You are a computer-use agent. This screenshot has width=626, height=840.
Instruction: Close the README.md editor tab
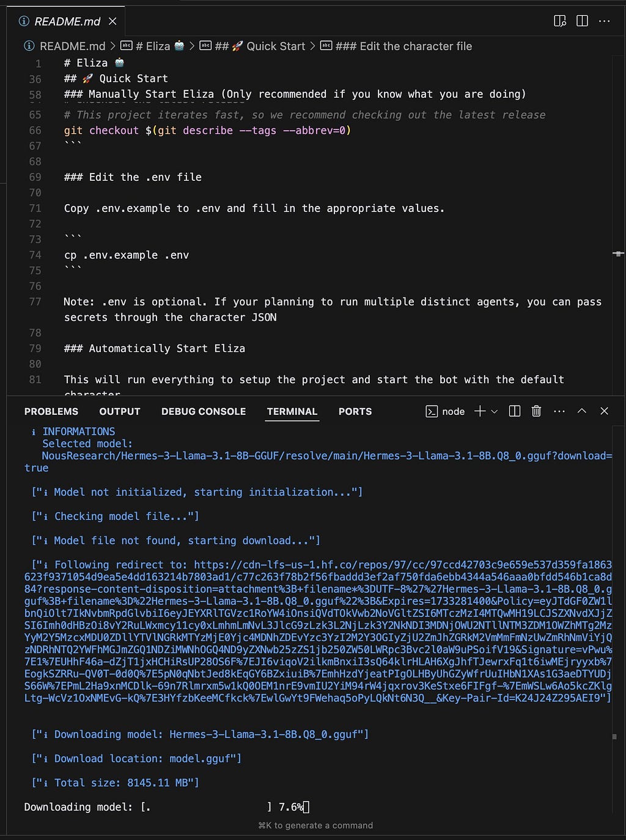click(112, 21)
